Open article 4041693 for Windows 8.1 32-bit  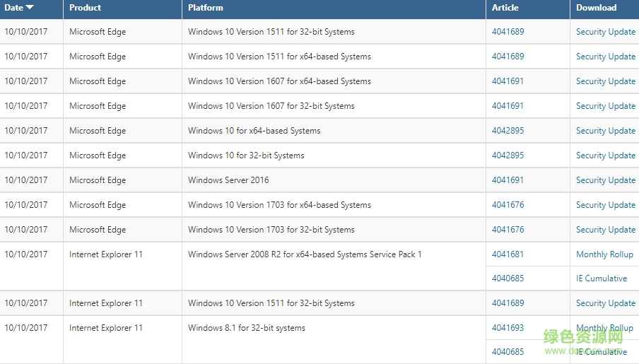pos(508,328)
